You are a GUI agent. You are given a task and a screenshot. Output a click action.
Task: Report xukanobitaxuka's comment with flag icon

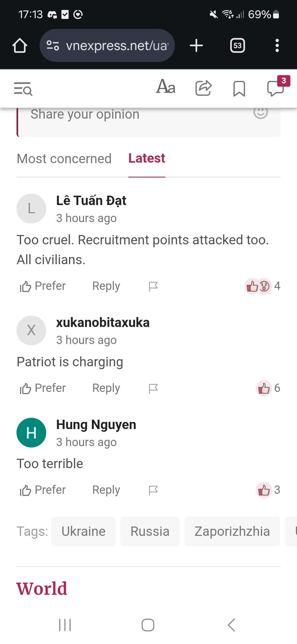(x=153, y=388)
